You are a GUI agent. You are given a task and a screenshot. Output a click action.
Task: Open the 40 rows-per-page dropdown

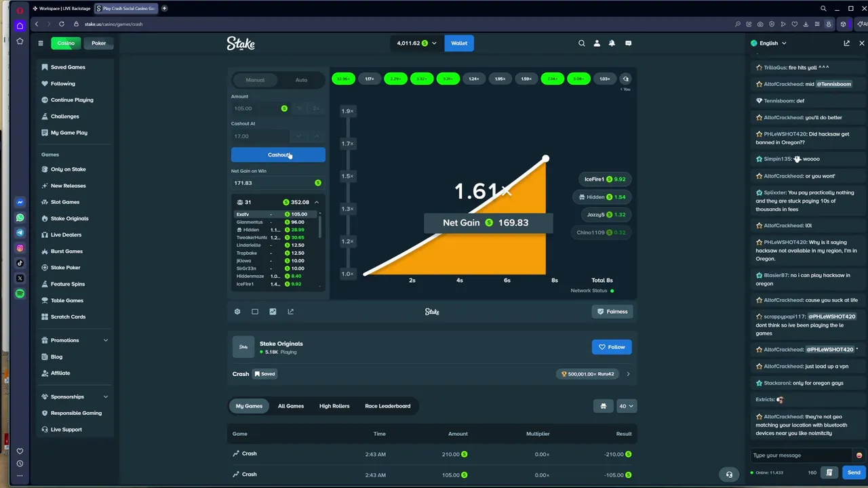click(x=626, y=406)
